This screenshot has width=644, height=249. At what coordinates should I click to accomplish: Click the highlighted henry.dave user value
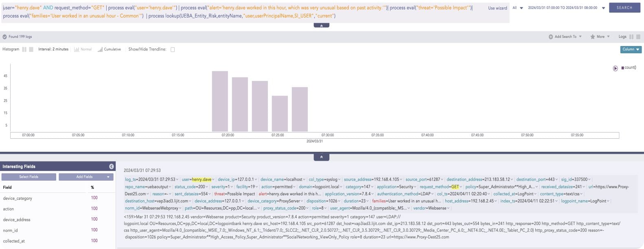pos(202,179)
